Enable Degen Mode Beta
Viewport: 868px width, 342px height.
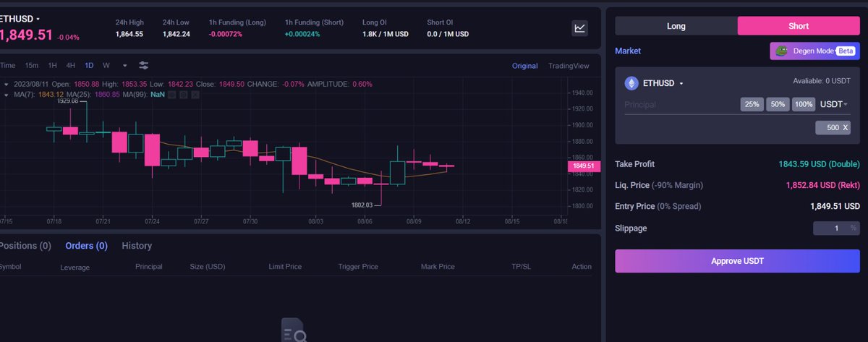point(814,51)
